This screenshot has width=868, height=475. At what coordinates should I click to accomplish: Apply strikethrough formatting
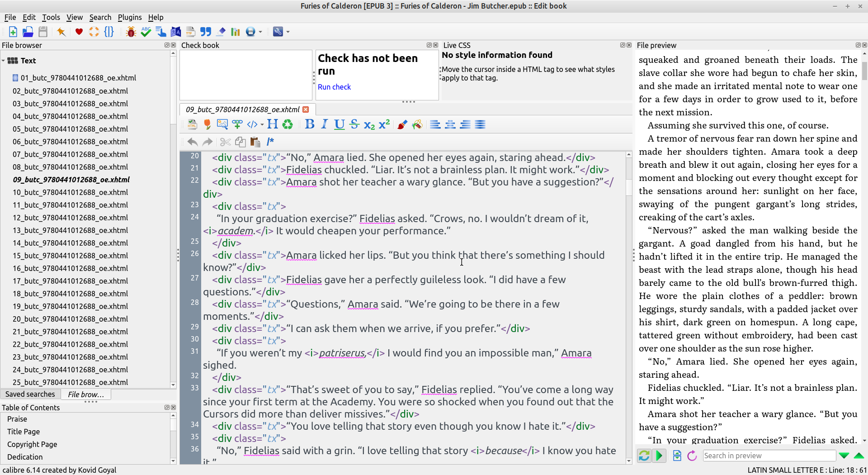click(354, 124)
